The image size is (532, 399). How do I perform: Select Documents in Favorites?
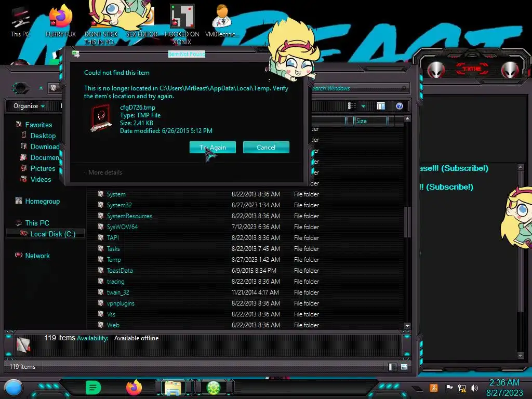pos(45,157)
